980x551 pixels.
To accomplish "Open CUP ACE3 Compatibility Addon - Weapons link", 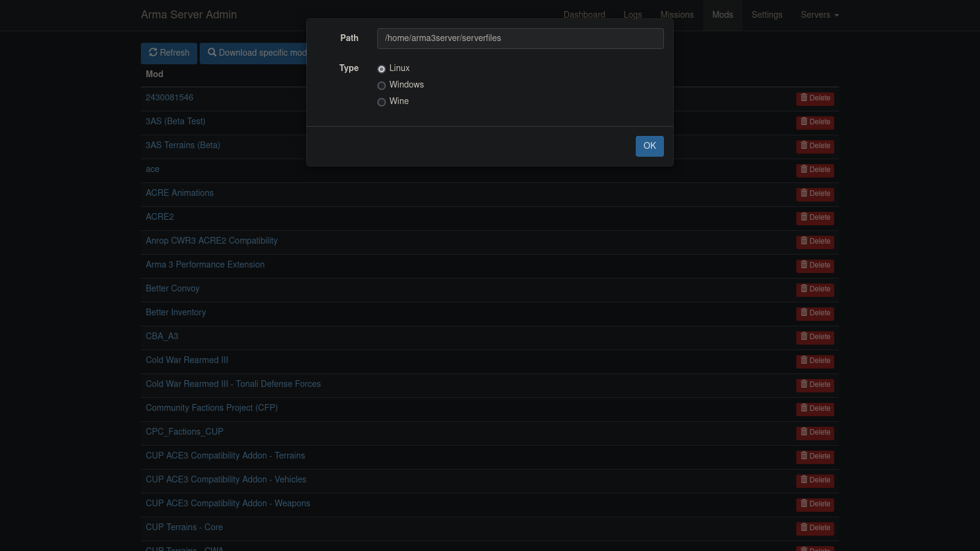I will coord(228,503).
